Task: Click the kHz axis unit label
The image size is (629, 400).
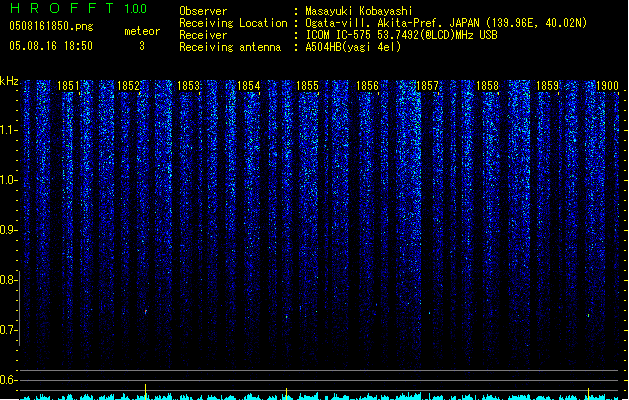Action: tap(9, 81)
